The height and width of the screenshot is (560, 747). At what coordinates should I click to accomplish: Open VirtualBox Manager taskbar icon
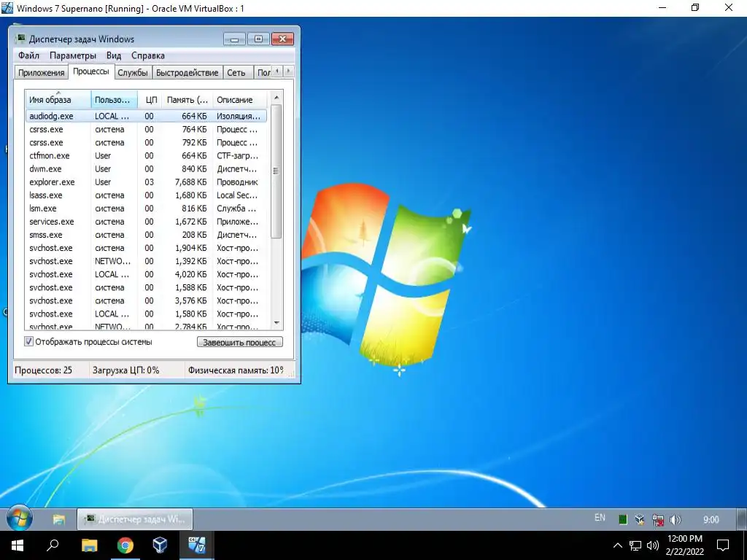point(160,545)
